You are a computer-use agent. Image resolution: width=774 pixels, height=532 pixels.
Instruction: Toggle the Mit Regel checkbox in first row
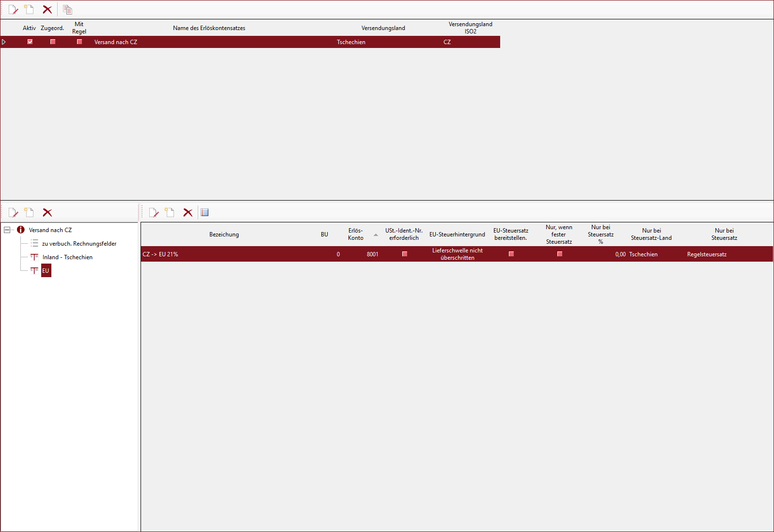[x=79, y=42]
